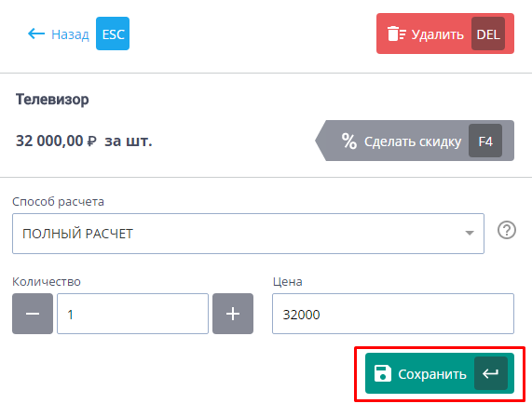Click the DEL key badge

pos(488,34)
